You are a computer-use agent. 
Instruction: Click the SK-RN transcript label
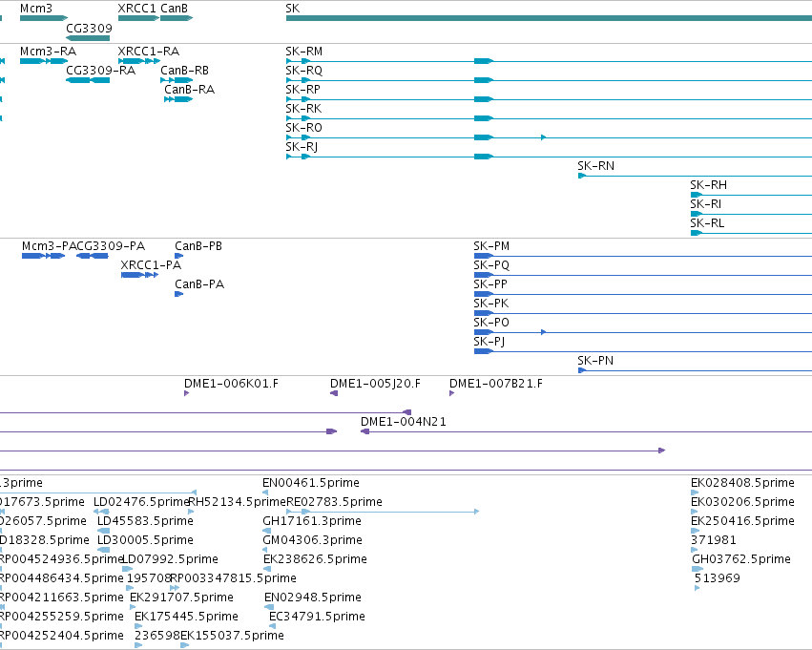point(596,166)
